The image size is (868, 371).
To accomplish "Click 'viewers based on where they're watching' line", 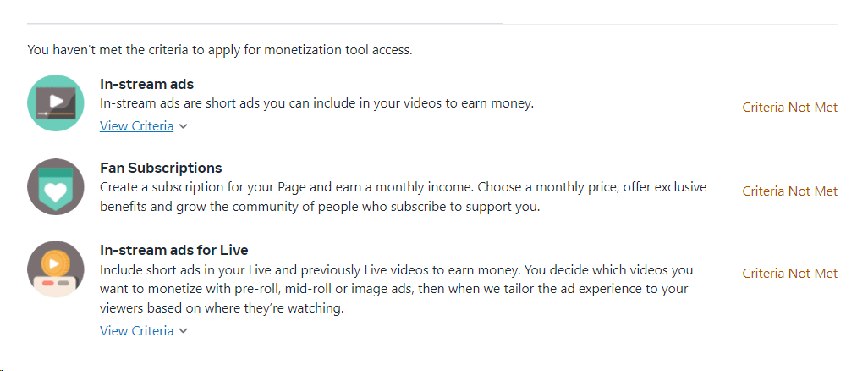I will (222, 309).
